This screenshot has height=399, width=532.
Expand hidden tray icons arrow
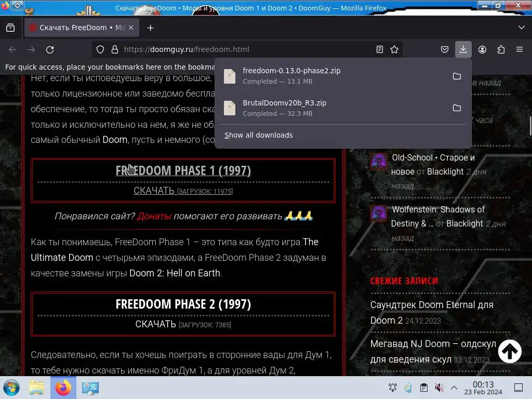click(x=454, y=388)
